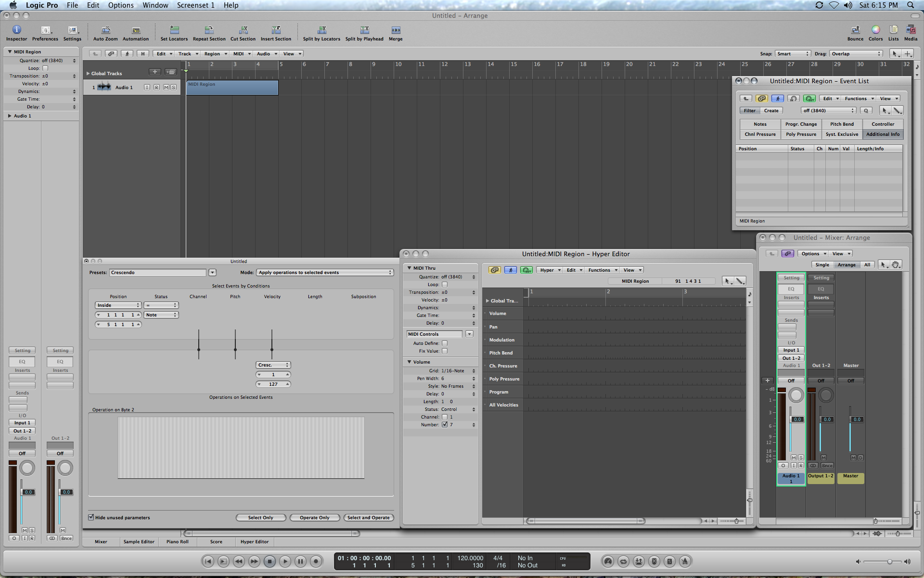Toggle the Number checkbox in Hyper Editor

(445, 425)
